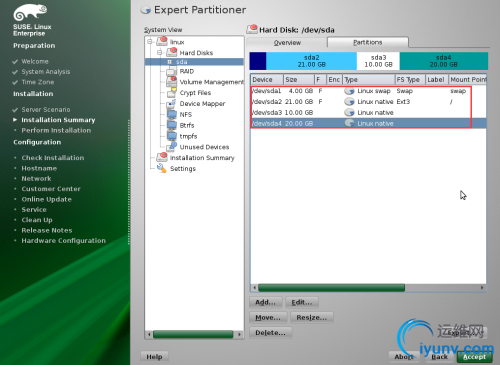The height and width of the screenshot is (365, 500).
Task: Sort by Device column header
Action: coord(267,80)
